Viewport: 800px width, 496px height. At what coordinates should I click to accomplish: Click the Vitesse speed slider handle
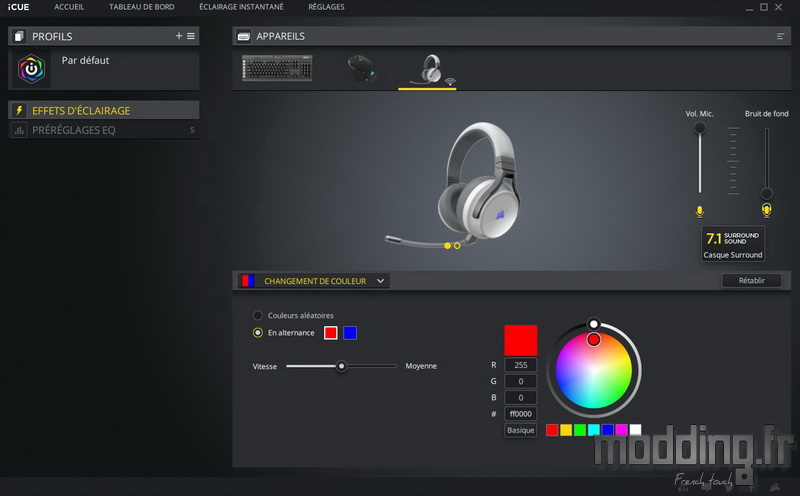[x=341, y=366]
